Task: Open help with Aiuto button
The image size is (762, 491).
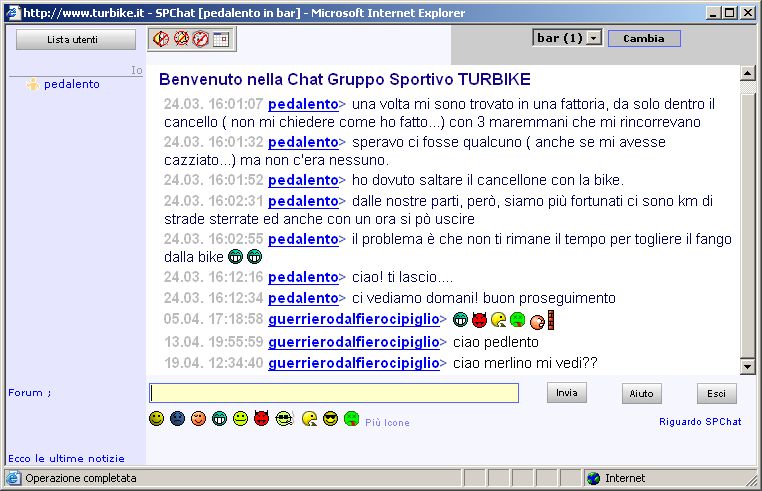Action: point(641,393)
